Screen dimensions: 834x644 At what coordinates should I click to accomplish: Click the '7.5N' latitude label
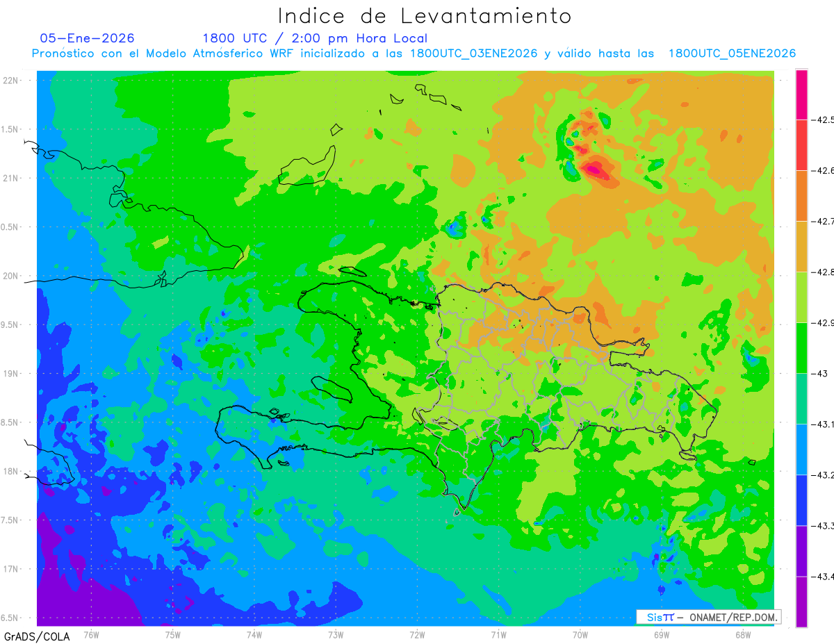click(x=10, y=520)
